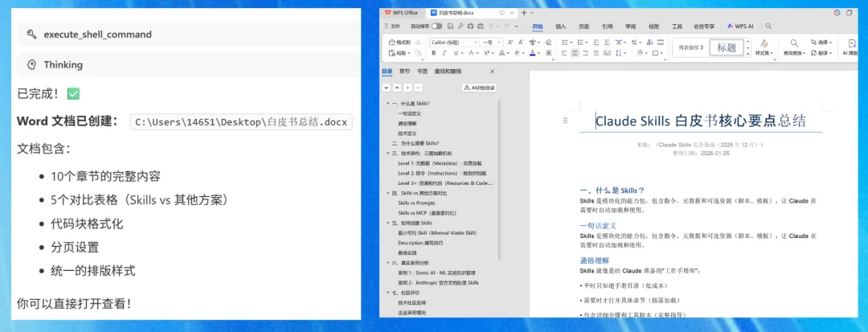Click the bulleted list icon
The width and height of the screenshot is (868, 332).
[x=565, y=43]
